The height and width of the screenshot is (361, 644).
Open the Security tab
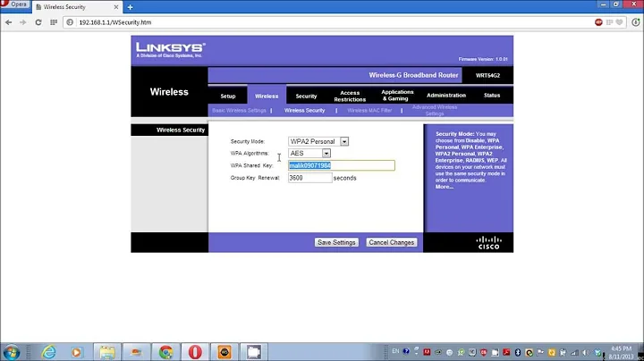pos(307,96)
